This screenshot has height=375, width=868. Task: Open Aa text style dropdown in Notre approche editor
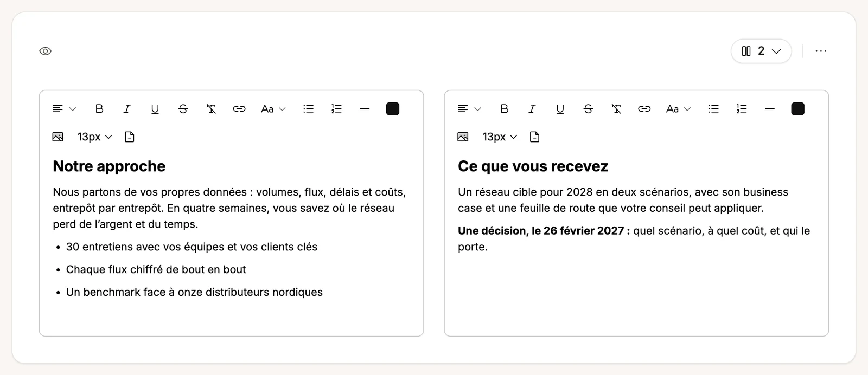tap(273, 109)
